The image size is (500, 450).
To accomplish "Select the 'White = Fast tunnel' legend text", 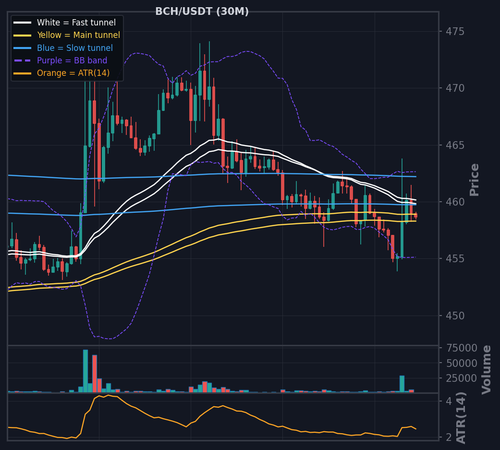I will pos(76,23).
